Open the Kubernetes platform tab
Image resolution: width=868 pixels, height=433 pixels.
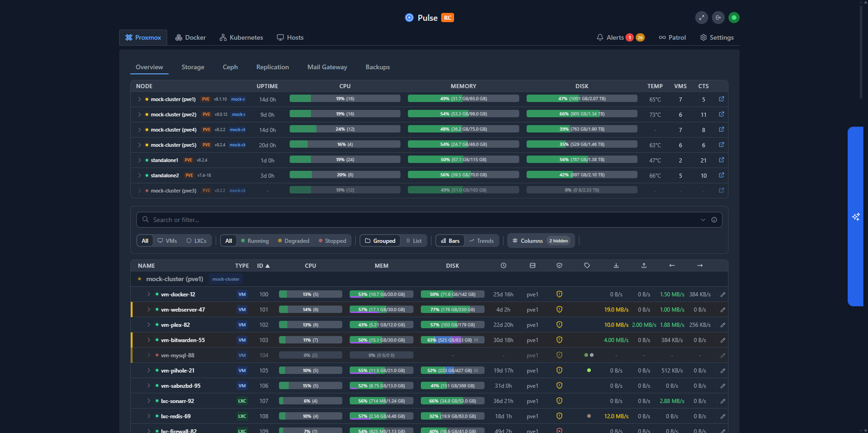point(241,37)
